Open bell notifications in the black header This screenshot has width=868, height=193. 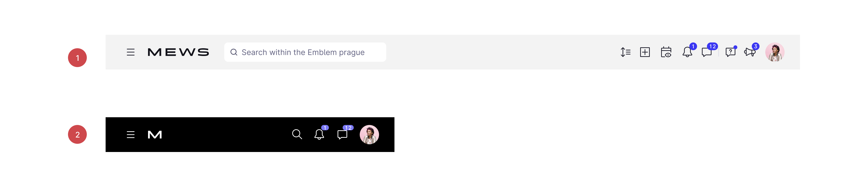(x=319, y=134)
